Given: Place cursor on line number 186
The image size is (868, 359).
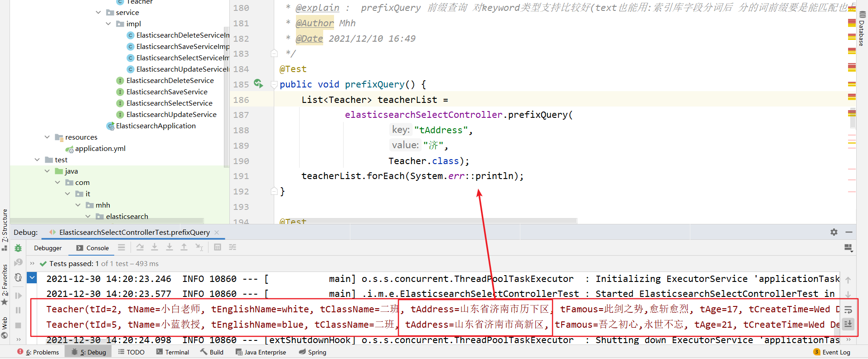Looking at the screenshot, I should coord(241,100).
